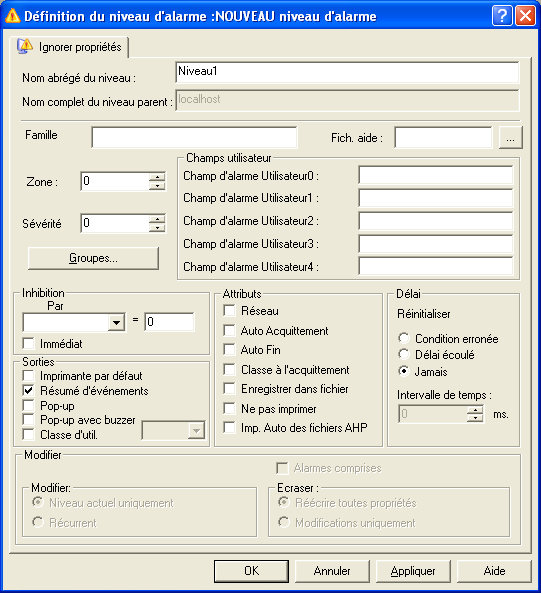Click the Nom abrégé du niveau field
This screenshot has height=593, width=541.
[x=347, y=72]
